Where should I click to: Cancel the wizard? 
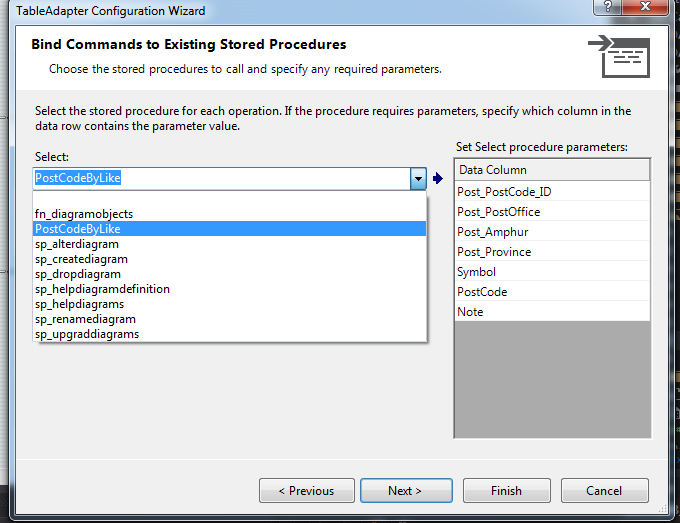pos(604,491)
